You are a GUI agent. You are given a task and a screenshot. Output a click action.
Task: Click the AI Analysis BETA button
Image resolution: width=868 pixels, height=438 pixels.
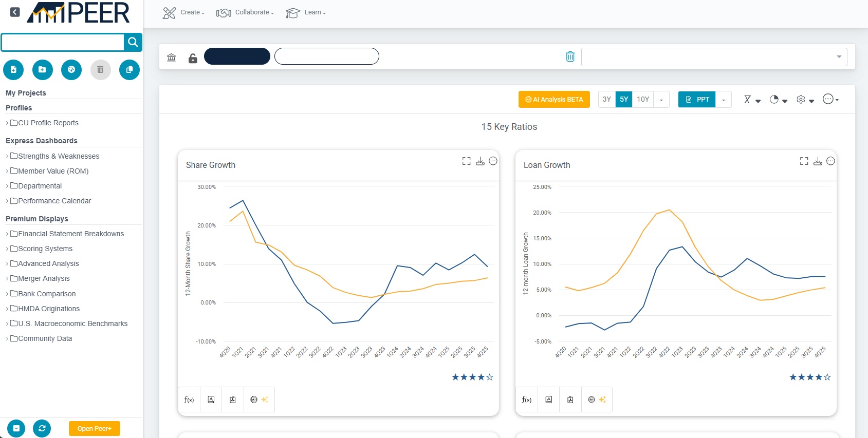(x=554, y=99)
